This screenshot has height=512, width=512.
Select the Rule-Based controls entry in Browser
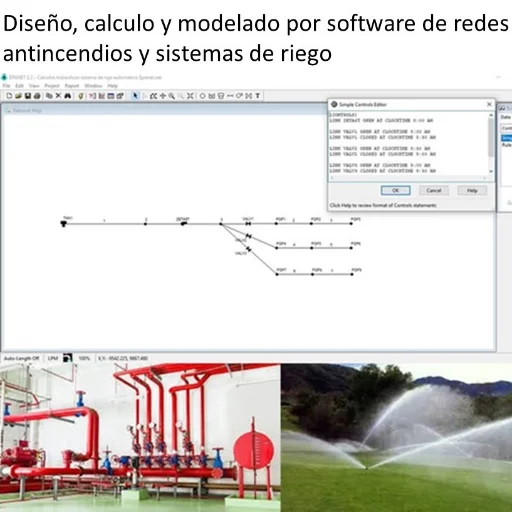click(507, 145)
